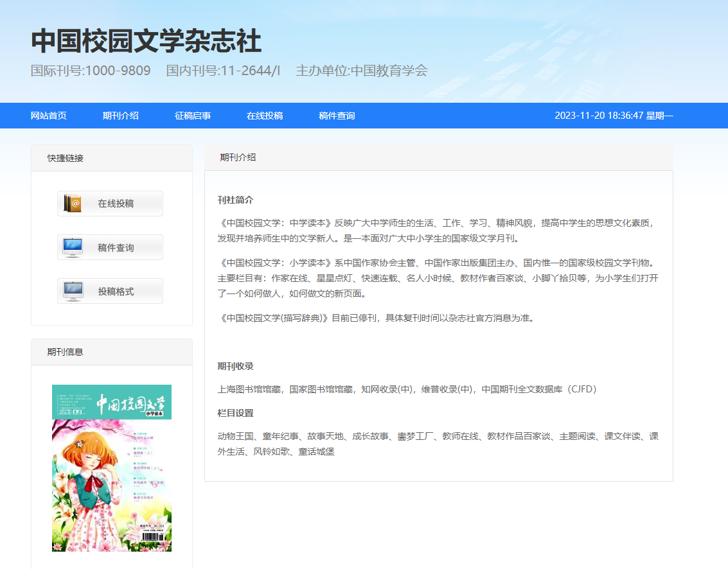Choose 稿件查询 in the top navigation bar

pyautogui.click(x=337, y=116)
